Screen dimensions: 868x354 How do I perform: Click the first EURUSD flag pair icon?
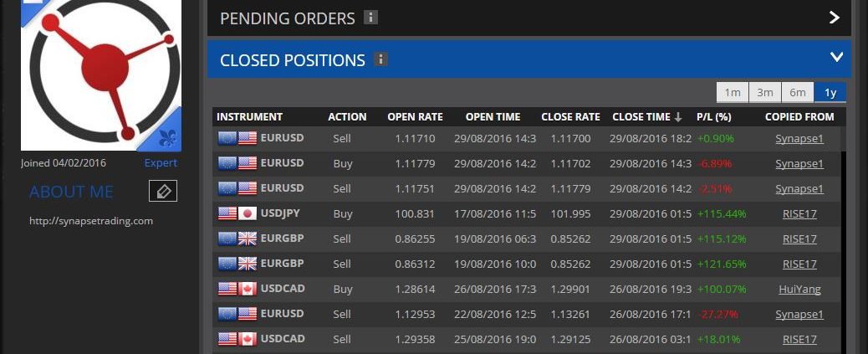click(237, 138)
